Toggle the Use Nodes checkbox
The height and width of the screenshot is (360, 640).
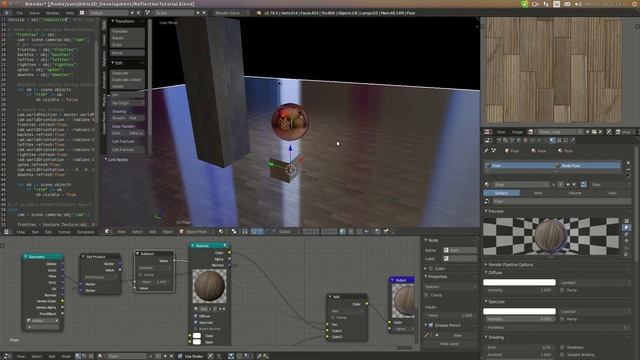pyautogui.click(x=180, y=356)
